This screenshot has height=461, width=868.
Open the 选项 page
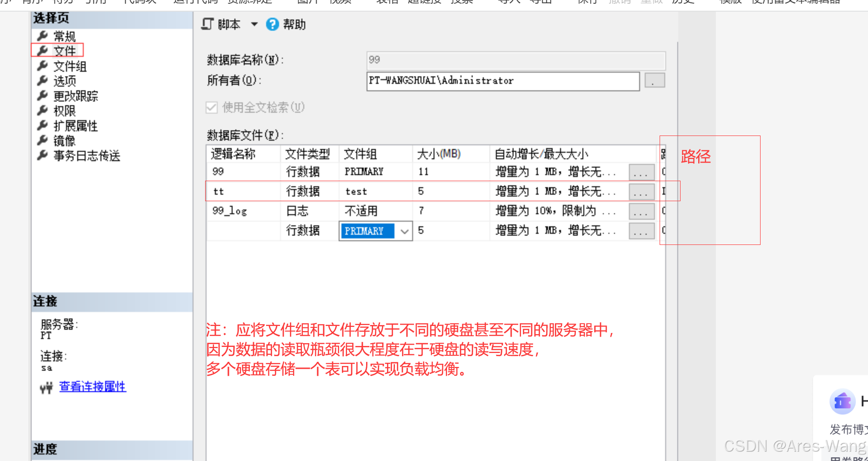64,81
